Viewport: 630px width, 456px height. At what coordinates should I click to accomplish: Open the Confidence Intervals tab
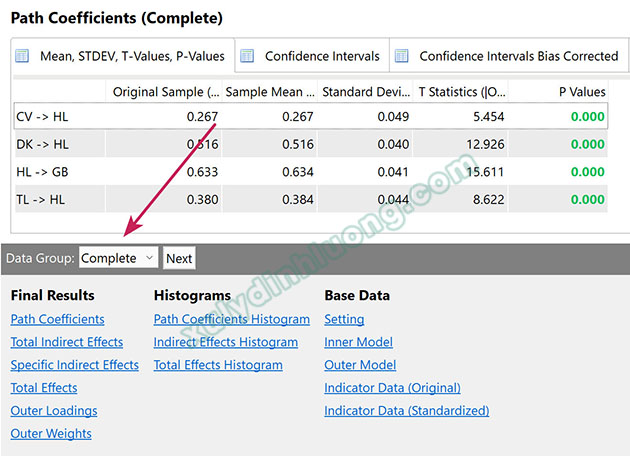tap(312, 55)
